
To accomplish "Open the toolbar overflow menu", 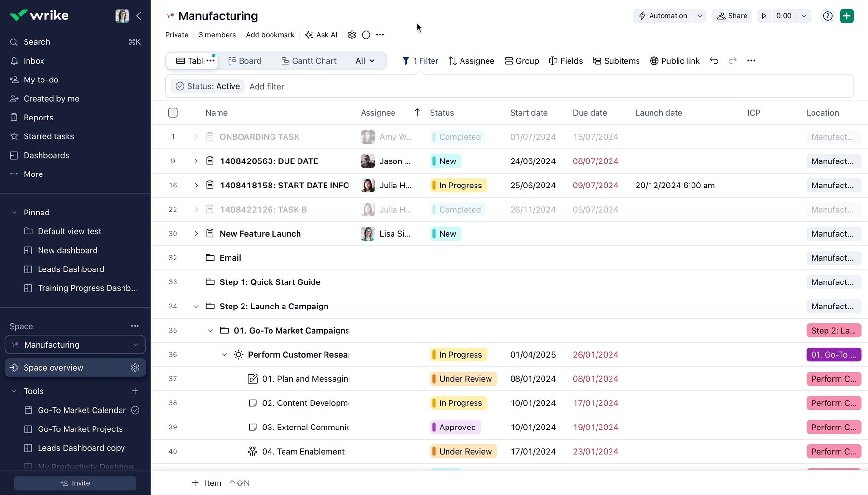I will (751, 61).
